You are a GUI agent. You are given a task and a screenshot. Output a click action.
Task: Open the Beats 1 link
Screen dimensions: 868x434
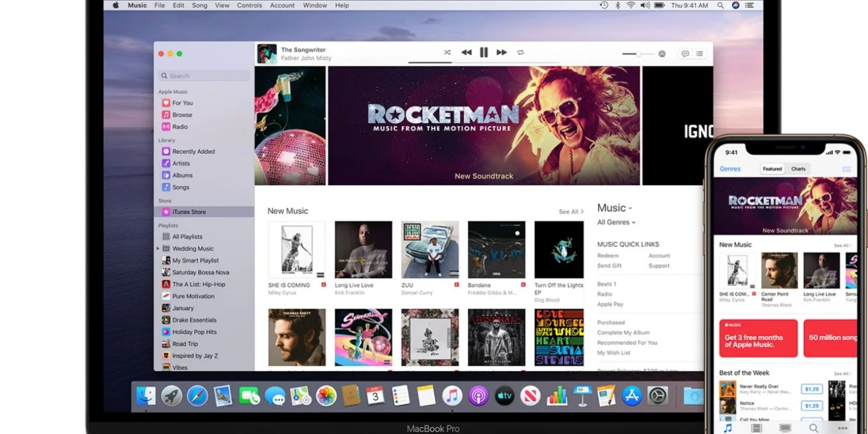[x=606, y=285]
